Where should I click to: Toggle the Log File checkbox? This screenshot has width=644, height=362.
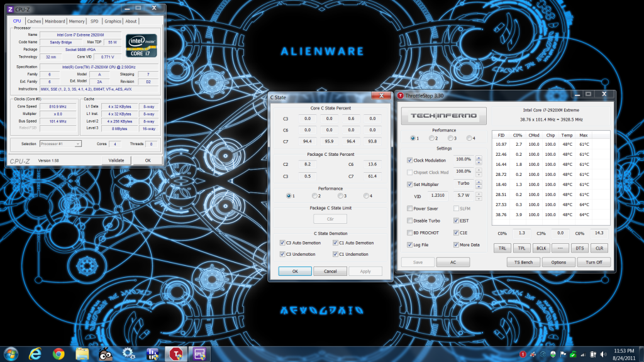tap(409, 244)
